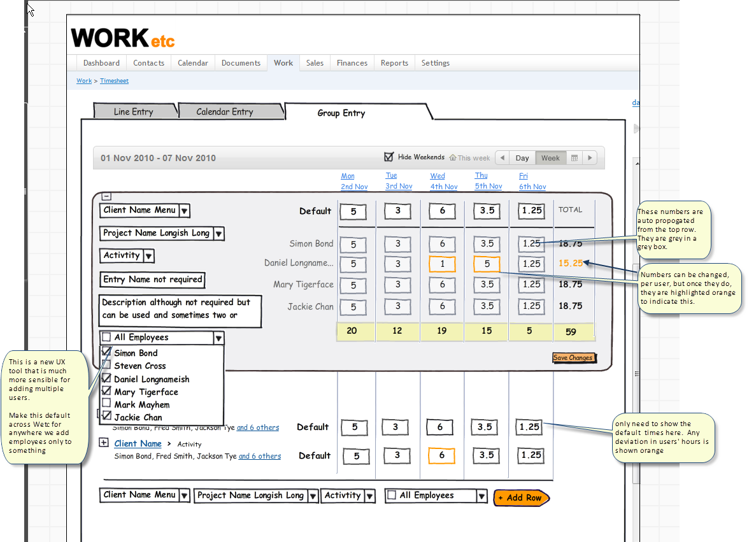This screenshot has height=542, width=756.
Task: Uncheck the Mary Tigerface employee checkbox
Action: coord(106,392)
